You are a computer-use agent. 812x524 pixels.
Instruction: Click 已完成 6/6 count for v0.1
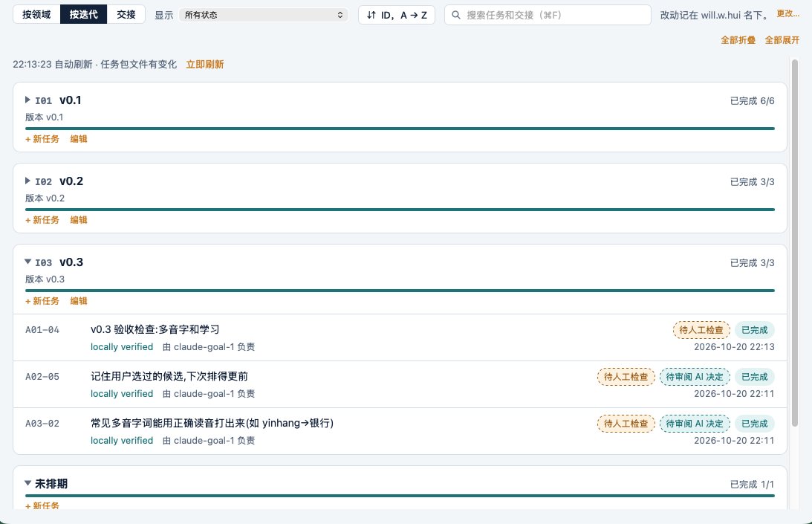[x=753, y=100]
